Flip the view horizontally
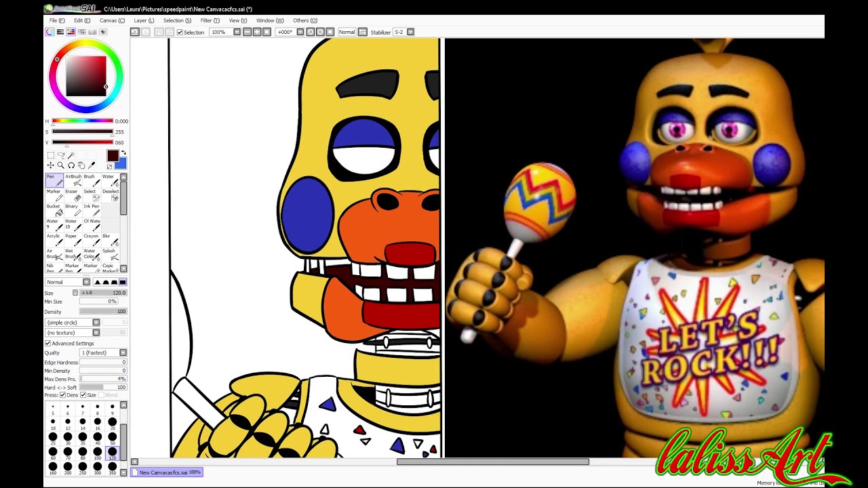Viewport: 868px width, 488px height. pyautogui.click(x=363, y=32)
